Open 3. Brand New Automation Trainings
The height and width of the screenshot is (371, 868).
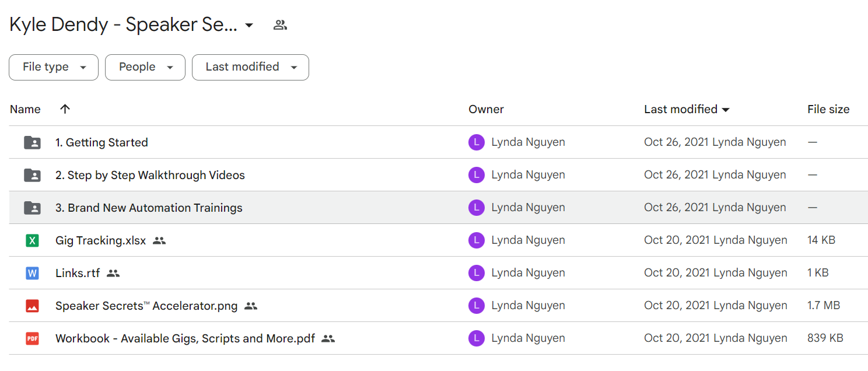(149, 208)
